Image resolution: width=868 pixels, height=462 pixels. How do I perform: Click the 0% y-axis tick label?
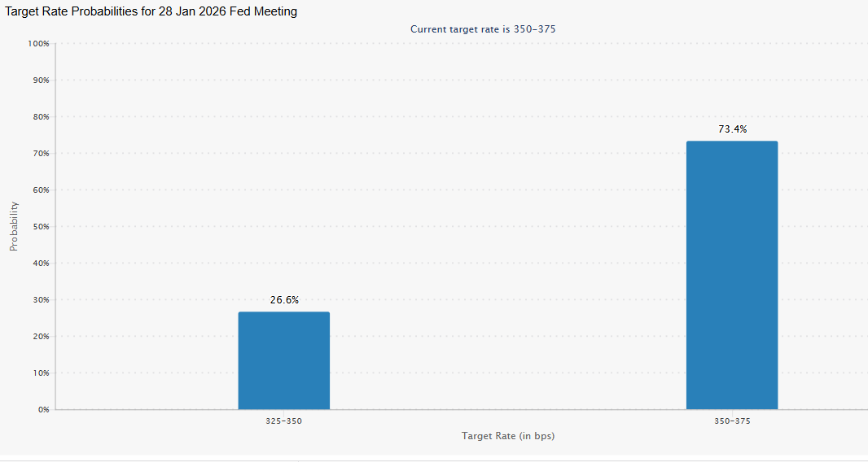(x=43, y=410)
